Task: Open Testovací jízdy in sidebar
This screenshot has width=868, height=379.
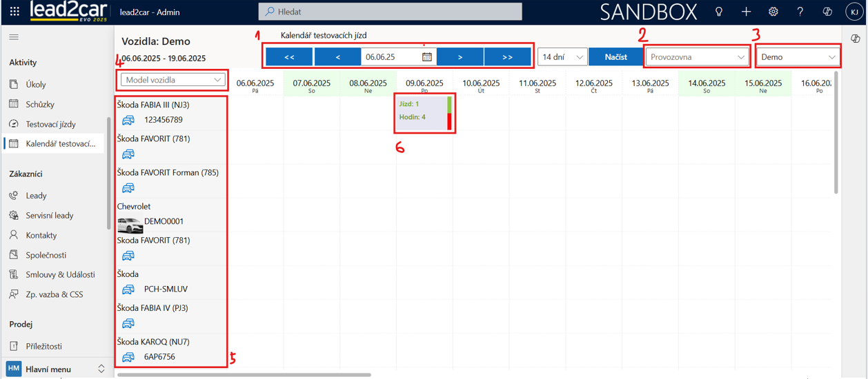Action: point(50,124)
